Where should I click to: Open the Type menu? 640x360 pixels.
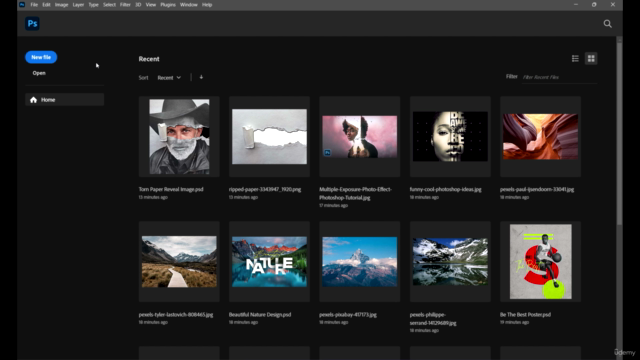[x=94, y=4]
